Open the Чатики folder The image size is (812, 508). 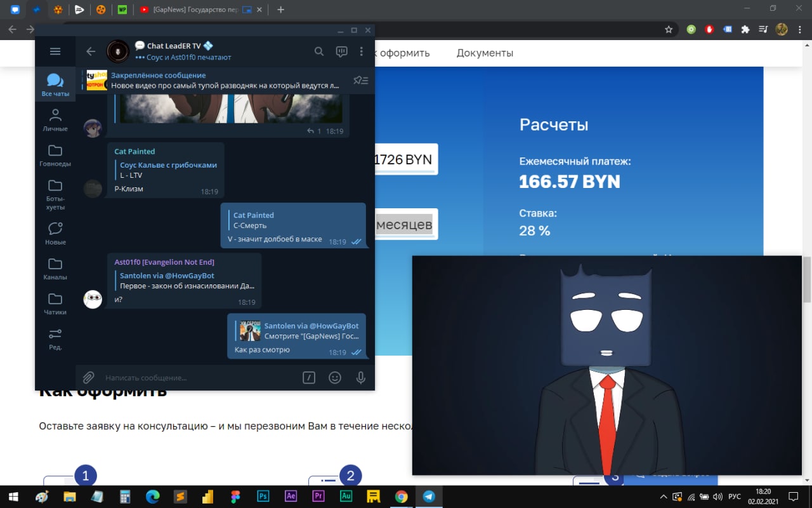(55, 303)
